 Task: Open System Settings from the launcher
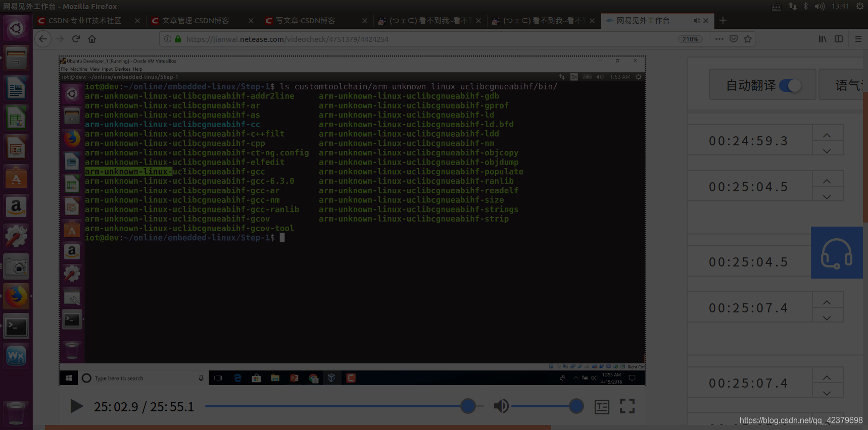click(x=16, y=236)
